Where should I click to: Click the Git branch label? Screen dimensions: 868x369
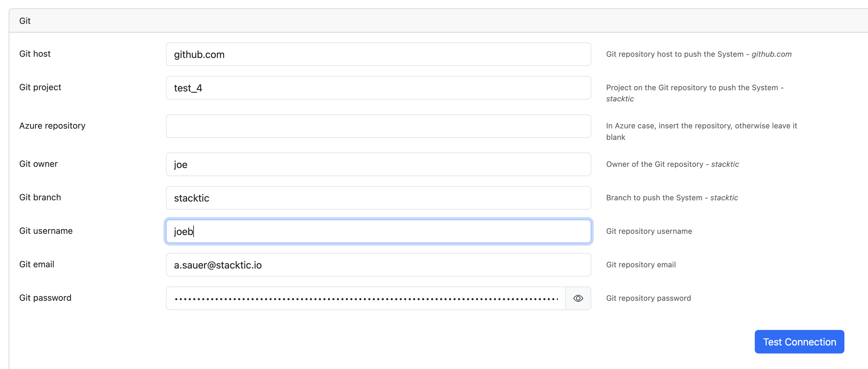coord(40,197)
